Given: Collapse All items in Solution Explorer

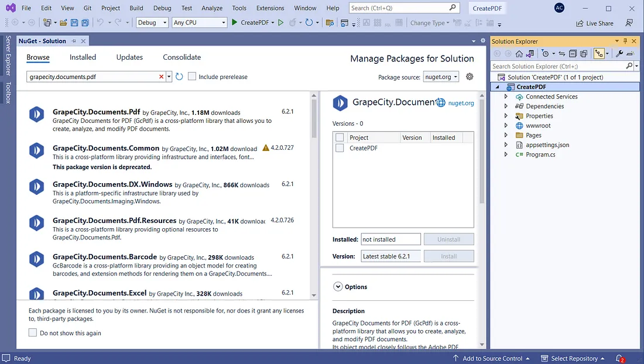Looking at the screenshot, I should [572, 53].
